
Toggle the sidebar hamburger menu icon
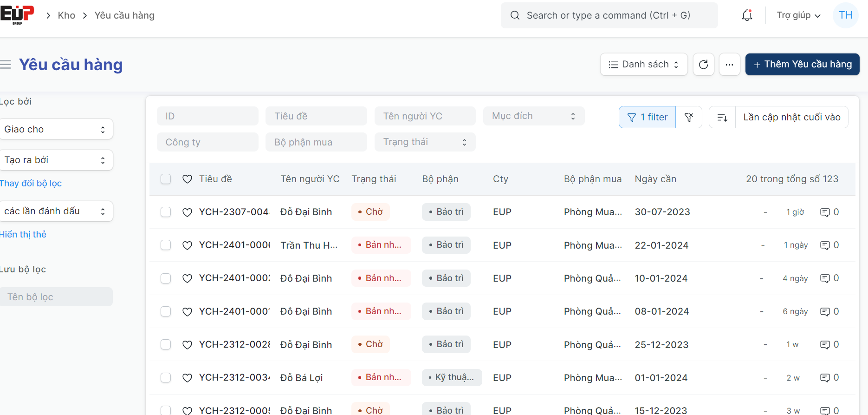(6, 65)
